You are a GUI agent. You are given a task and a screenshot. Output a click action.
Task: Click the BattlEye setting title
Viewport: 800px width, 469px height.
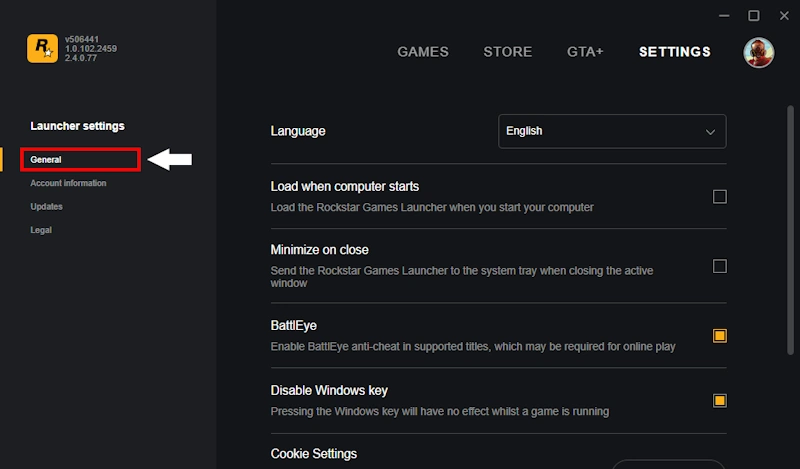coord(293,326)
